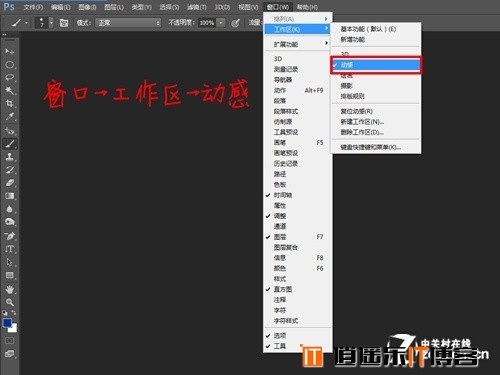Open 历史记录 (History) panel

click(x=298, y=164)
